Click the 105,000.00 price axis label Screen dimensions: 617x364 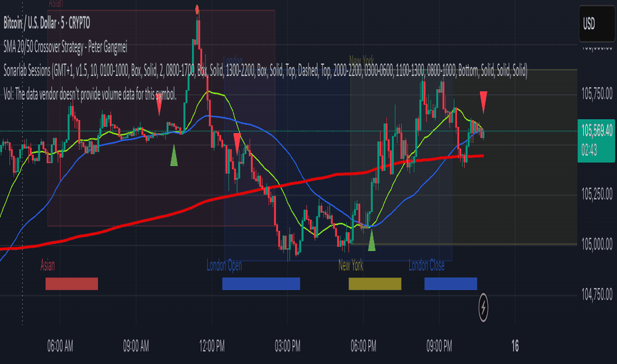pos(597,244)
